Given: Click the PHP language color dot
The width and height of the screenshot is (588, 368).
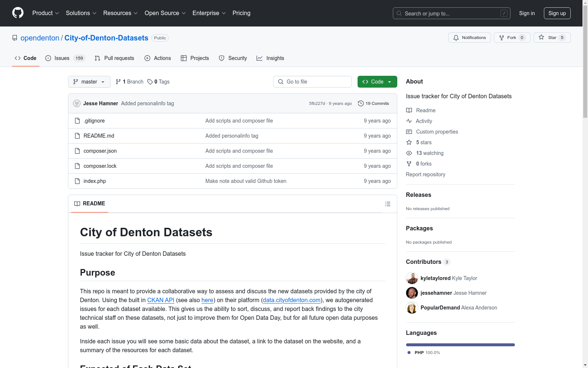Looking at the screenshot, I should pyautogui.click(x=409, y=353).
